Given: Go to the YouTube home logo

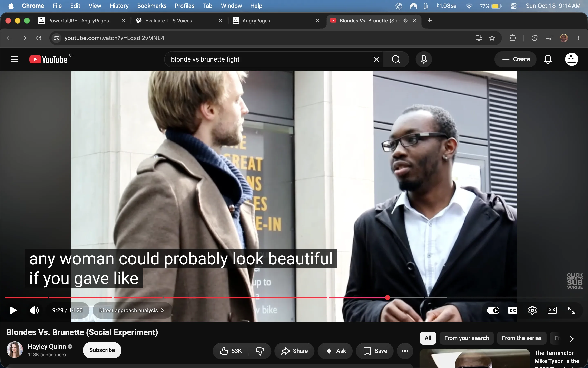Looking at the screenshot, I should coord(48,59).
